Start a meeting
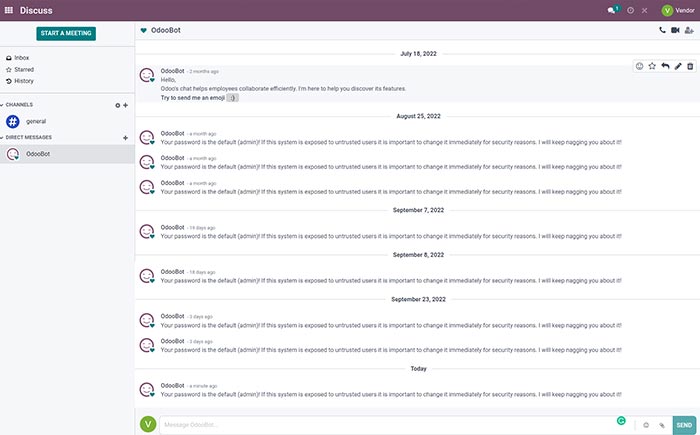Image resolution: width=700 pixels, height=435 pixels. tap(66, 33)
